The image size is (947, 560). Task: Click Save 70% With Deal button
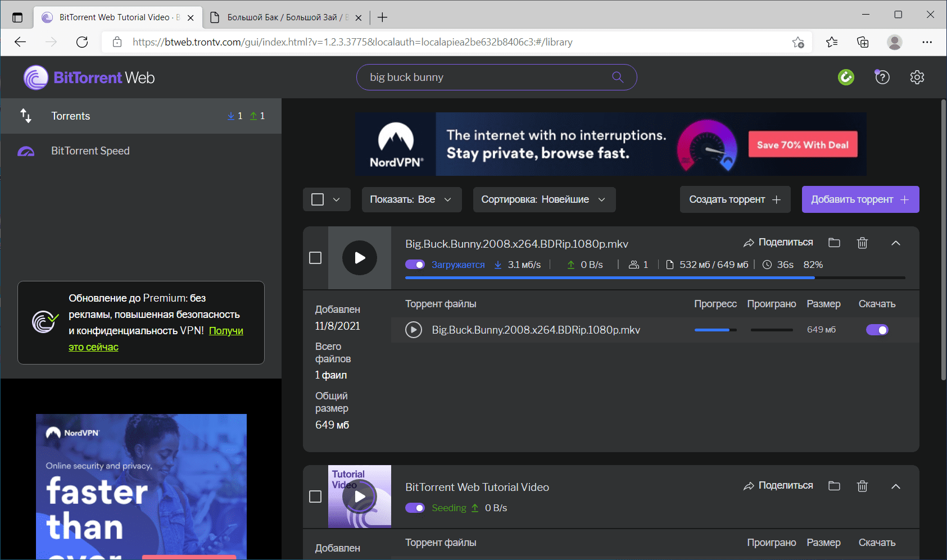(803, 144)
